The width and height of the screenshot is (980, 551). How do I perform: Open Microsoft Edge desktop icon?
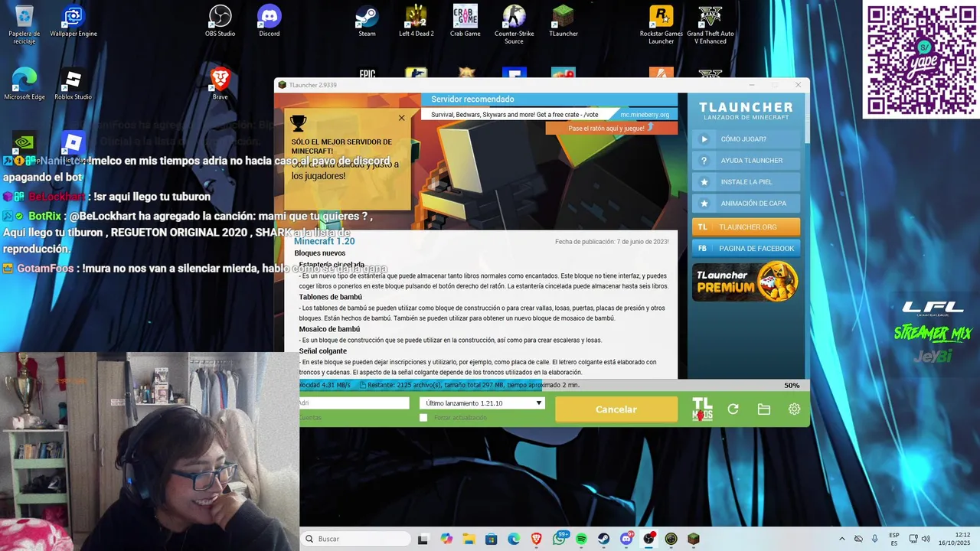(x=24, y=84)
